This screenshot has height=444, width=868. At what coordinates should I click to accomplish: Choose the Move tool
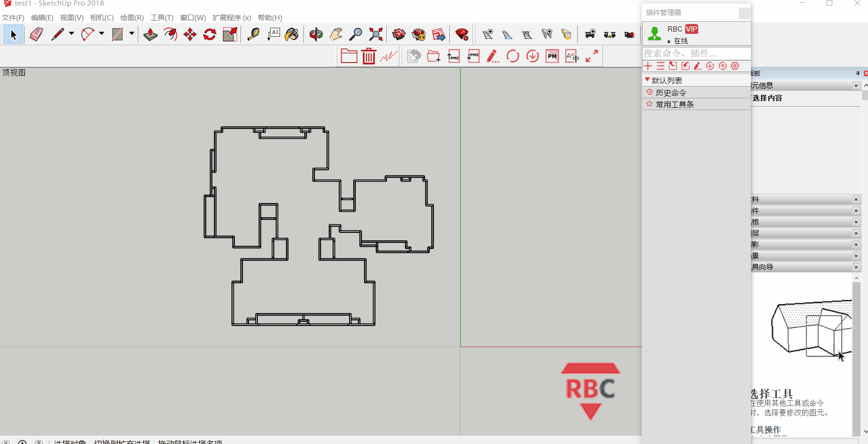click(190, 34)
